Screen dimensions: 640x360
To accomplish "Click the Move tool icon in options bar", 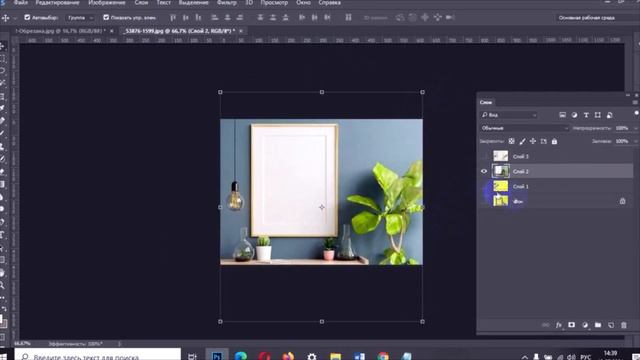I will click(x=6, y=18).
